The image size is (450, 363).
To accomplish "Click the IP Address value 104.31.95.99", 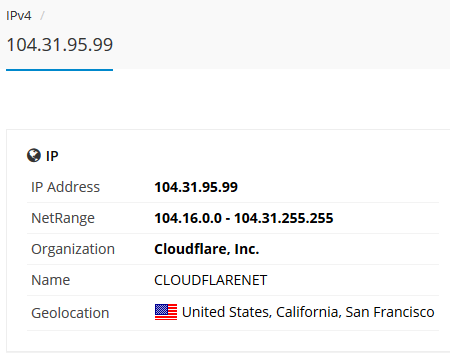I will point(196,187).
